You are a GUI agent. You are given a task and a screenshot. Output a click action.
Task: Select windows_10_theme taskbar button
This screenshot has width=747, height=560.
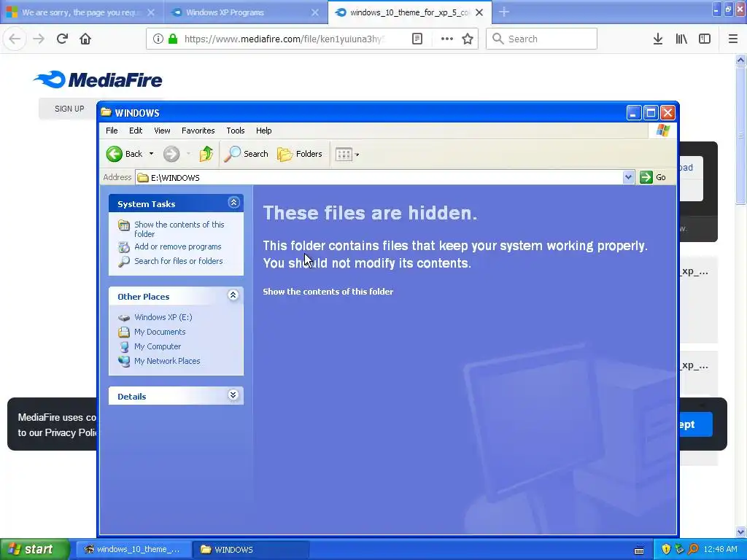134,549
